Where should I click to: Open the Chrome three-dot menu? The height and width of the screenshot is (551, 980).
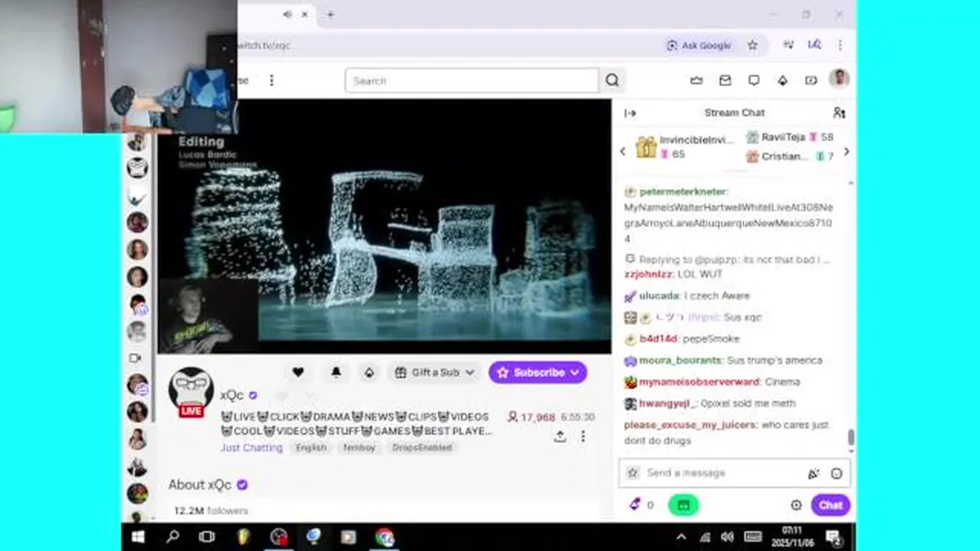click(840, 45)
